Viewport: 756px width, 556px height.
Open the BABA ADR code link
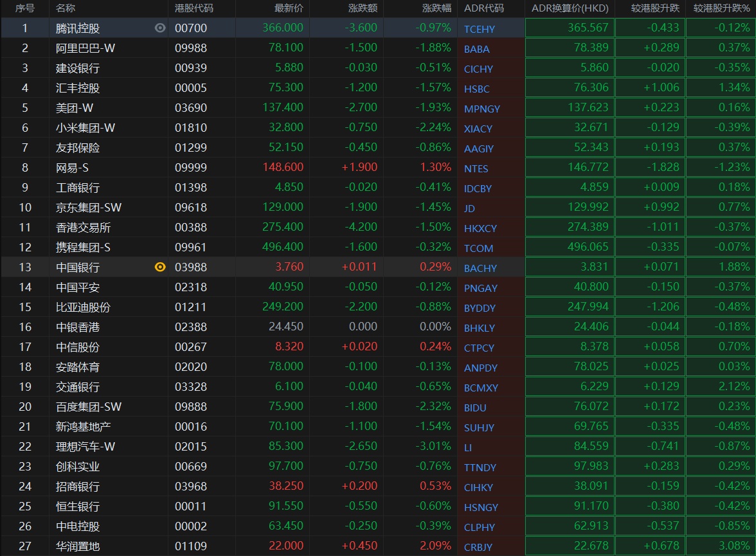(476, 49)
